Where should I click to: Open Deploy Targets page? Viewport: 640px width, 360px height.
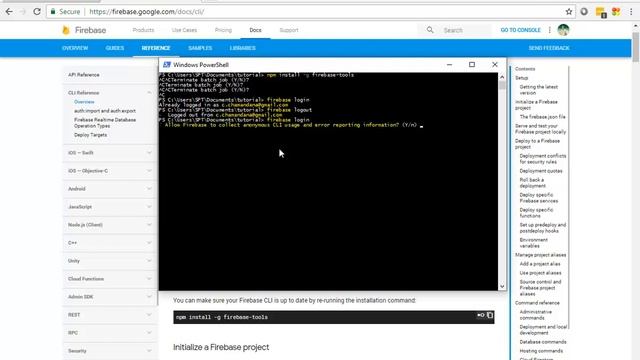tap(91, 135)
